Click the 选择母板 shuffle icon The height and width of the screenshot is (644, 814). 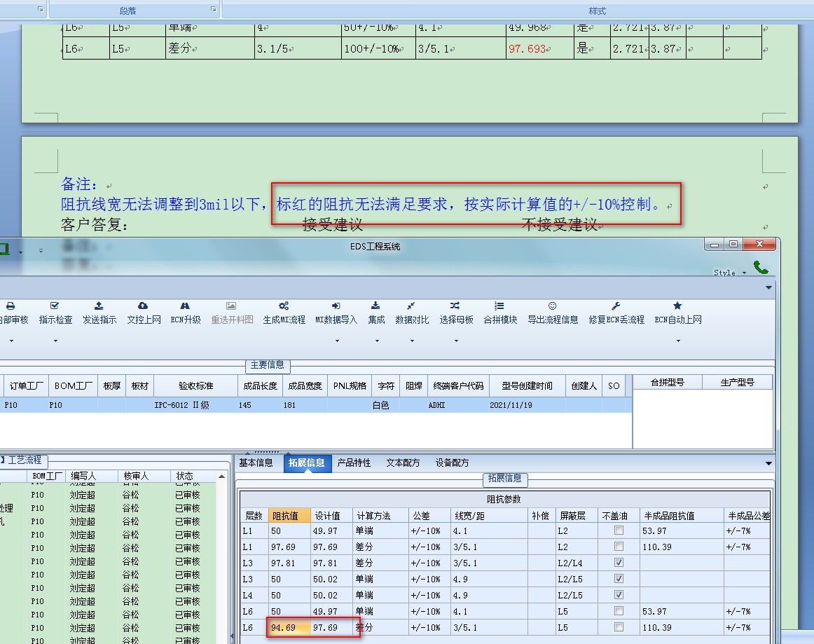point(455,306)
